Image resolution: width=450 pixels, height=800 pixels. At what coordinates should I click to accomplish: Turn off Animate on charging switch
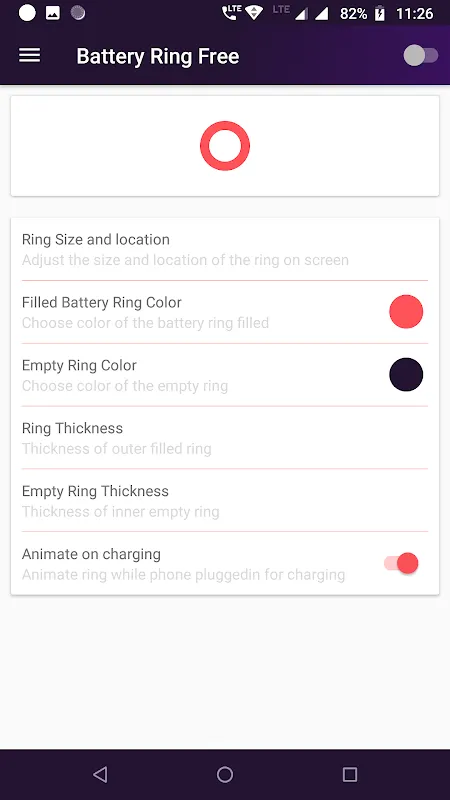tap(402, 563)
